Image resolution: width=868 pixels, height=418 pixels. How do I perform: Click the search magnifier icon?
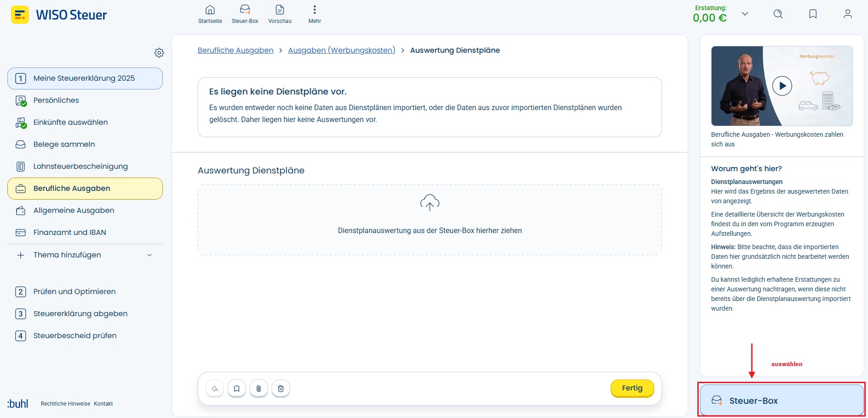778,14
